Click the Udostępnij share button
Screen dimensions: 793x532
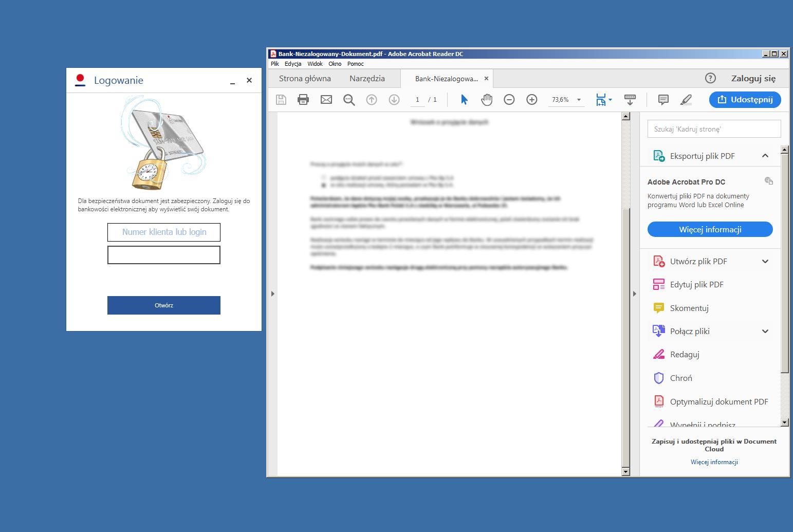tap(745, 100)
